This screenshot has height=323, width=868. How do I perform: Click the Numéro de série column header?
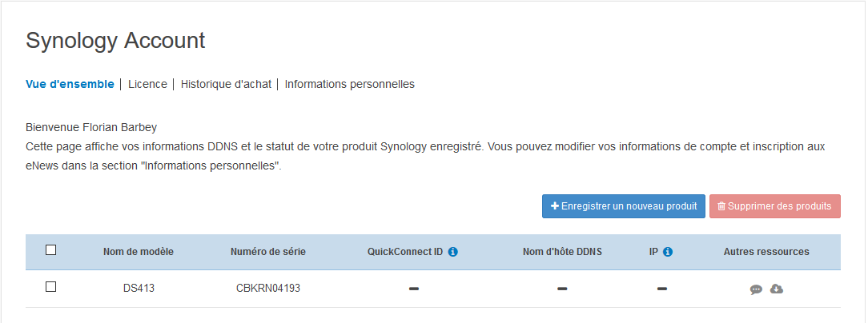pos(268,252)
